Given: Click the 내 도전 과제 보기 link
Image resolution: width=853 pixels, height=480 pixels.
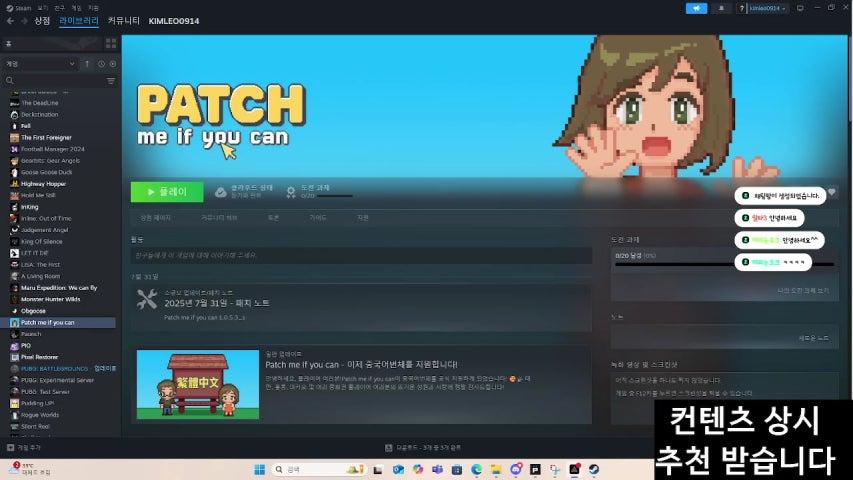Looking at the screenshot, I should 803,291.
